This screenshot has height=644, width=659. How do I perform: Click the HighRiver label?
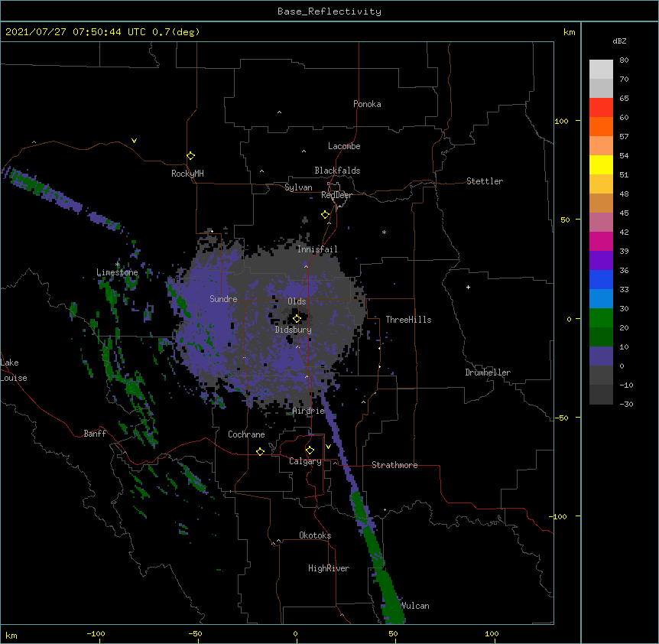pos(328,568)
